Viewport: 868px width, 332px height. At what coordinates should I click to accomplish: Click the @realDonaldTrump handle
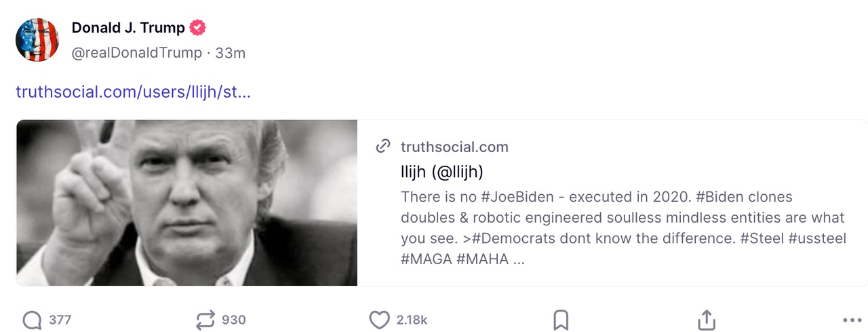pos(137,52)
